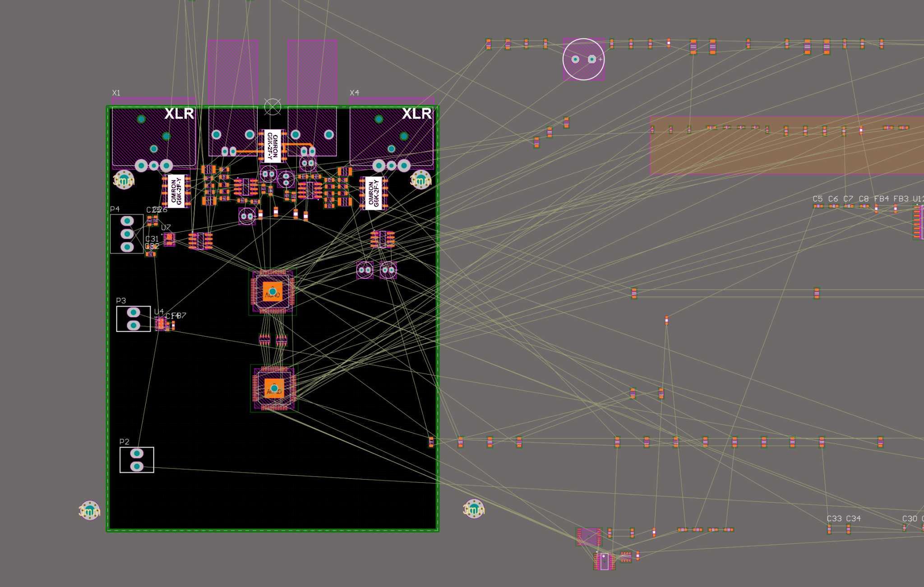Select the OMRON relay below the X4 connector
The image size is (924, 587).
pyautogui.click(x=374, y=194)
